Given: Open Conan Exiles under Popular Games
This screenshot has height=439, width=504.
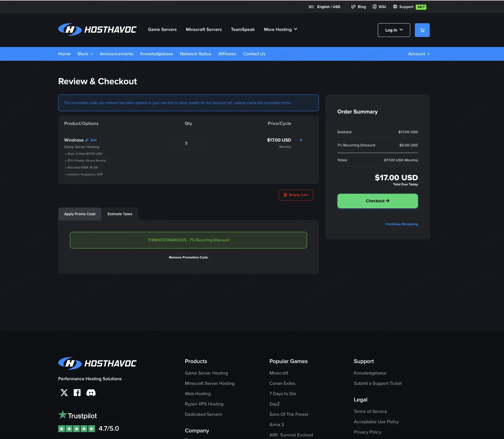Looking at the screenshot, I should point(282,383).
